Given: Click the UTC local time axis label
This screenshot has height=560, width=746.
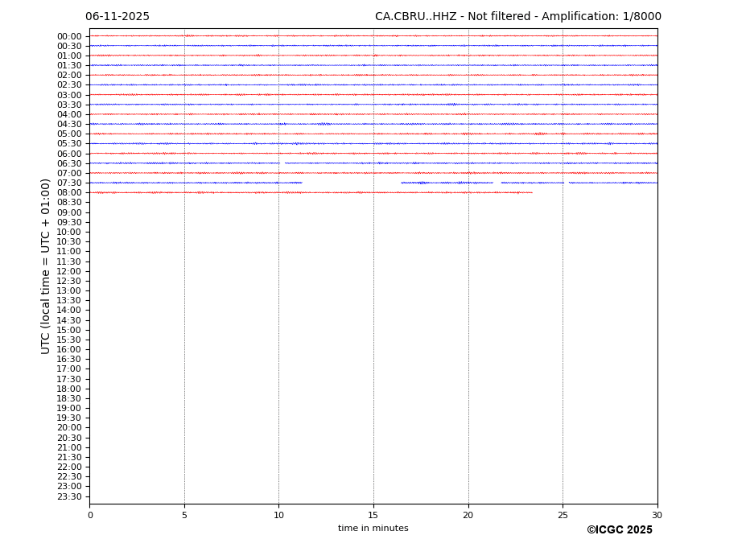Looking at the screenshot, I should [46, 266].
